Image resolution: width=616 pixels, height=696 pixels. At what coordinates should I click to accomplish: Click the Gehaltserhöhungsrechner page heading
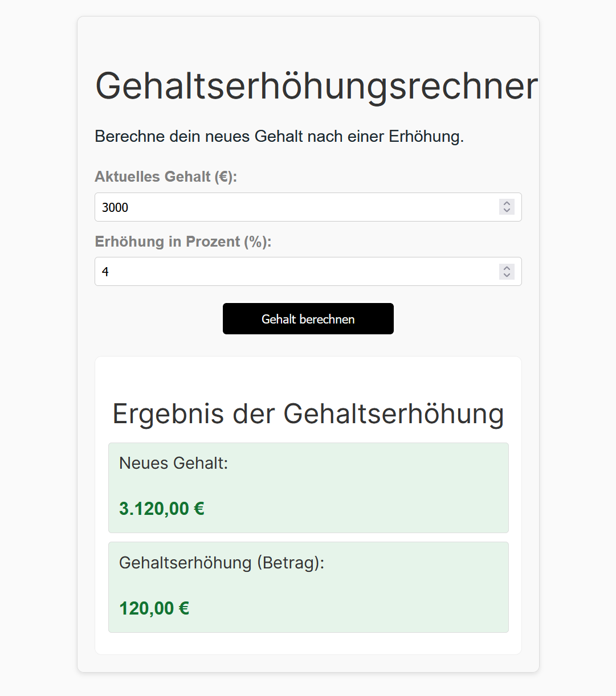coord(317,85)
